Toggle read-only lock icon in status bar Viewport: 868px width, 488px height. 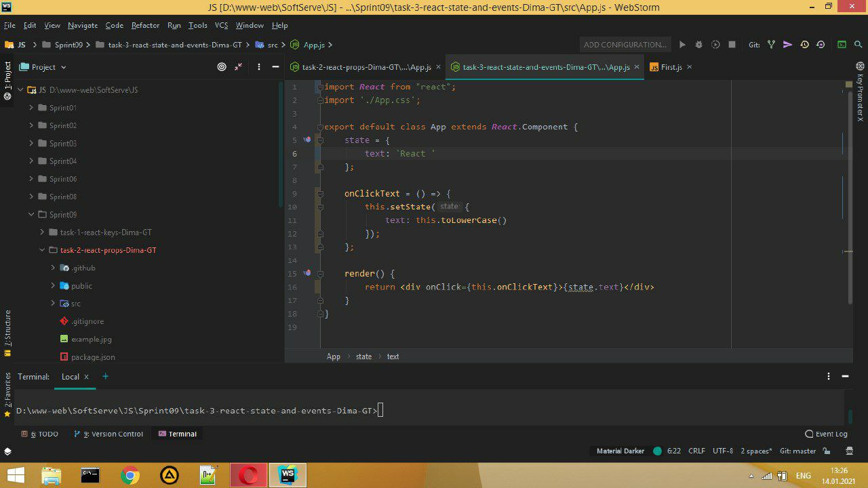[x=827, y=451]
